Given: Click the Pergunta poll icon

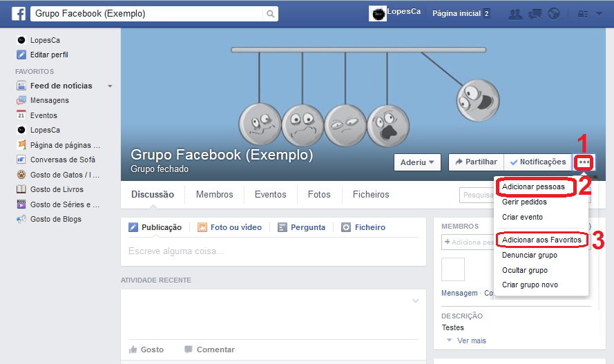Looking at the screenshot, I should (282, 227).
